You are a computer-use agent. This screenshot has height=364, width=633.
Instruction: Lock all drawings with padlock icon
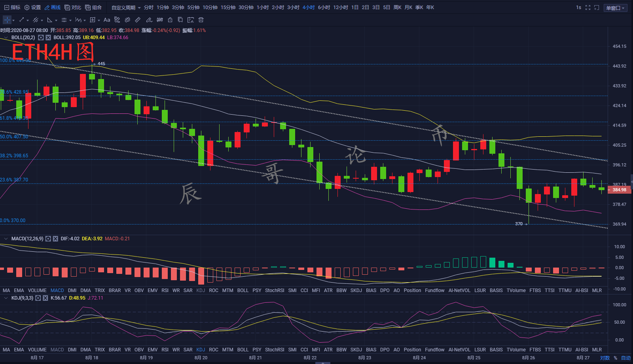(x=170, y=20)
